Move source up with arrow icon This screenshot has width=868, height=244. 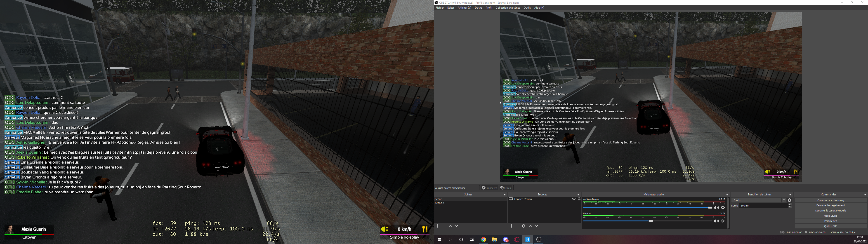click(x=530, y=226)
